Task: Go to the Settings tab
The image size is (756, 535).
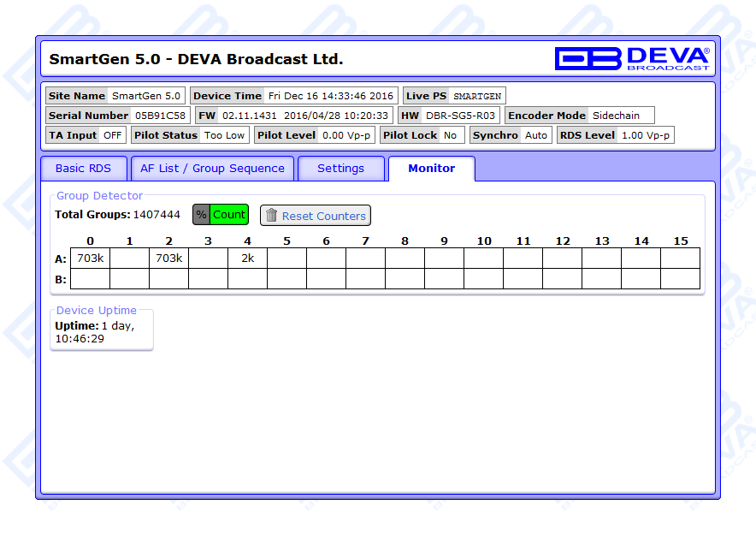Action: [340, 169]
